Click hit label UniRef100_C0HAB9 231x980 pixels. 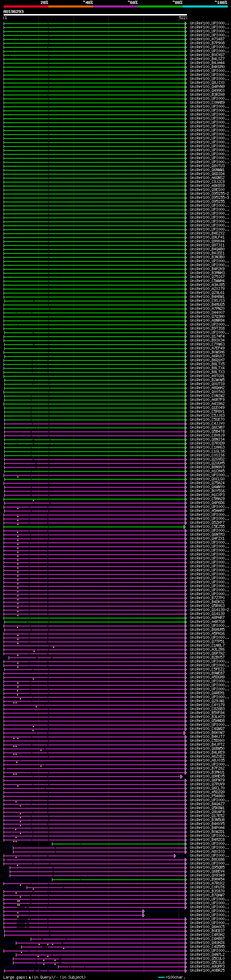[x=208, y=102]
